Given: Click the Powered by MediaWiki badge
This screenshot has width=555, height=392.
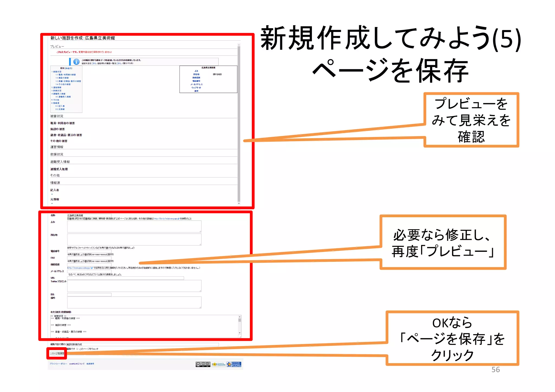Looking at the screenshot, I should click(218, 364).
